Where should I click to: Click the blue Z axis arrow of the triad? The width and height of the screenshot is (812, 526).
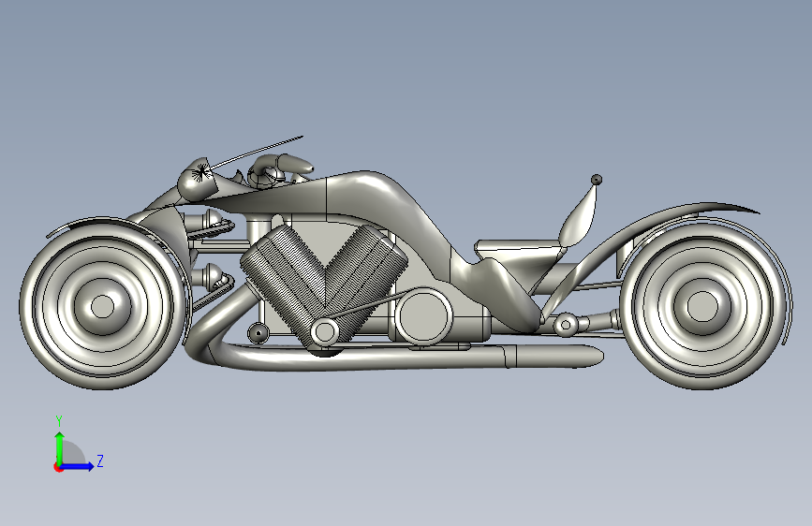pos(78,466)
